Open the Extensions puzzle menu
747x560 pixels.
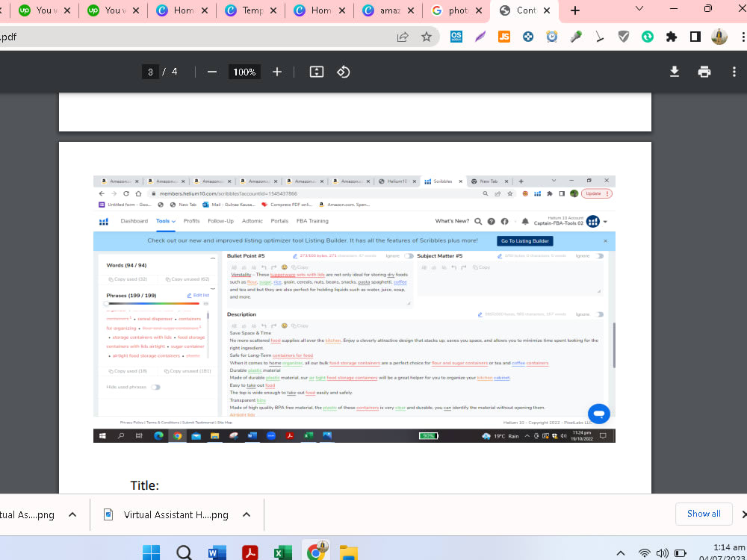672,37
